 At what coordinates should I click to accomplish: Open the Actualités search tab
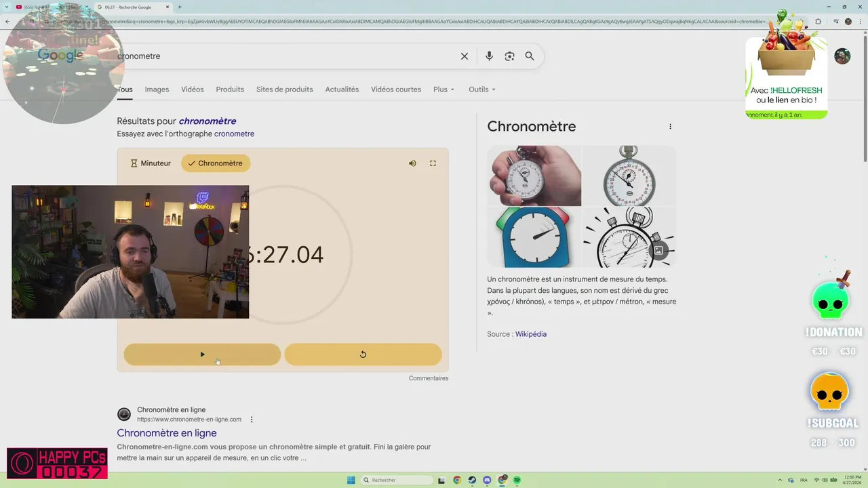pyautogui.click(x=342, y=89)
